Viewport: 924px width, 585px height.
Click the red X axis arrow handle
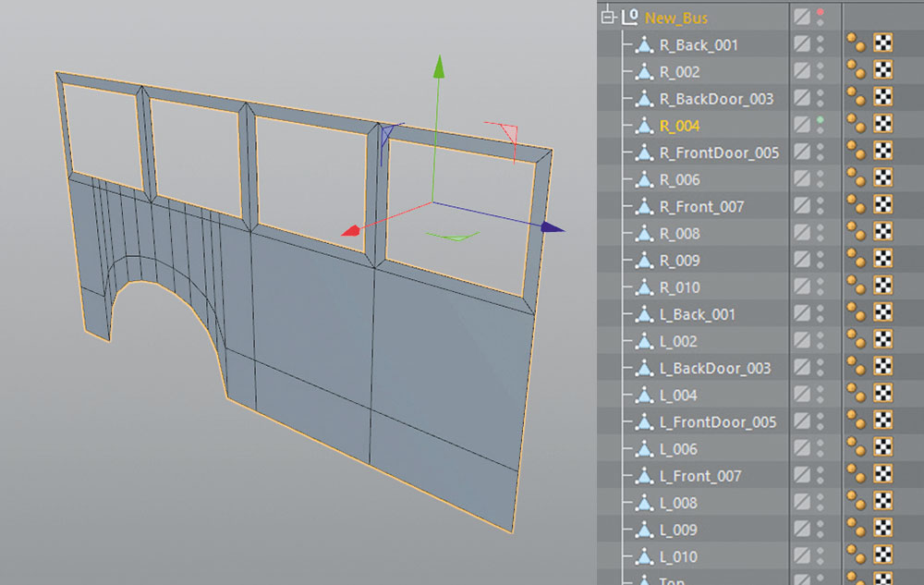tap(351, 230)
